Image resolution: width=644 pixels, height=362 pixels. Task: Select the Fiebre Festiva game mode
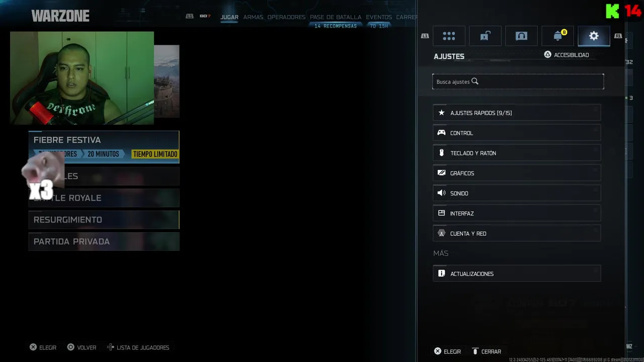point(104,147)
